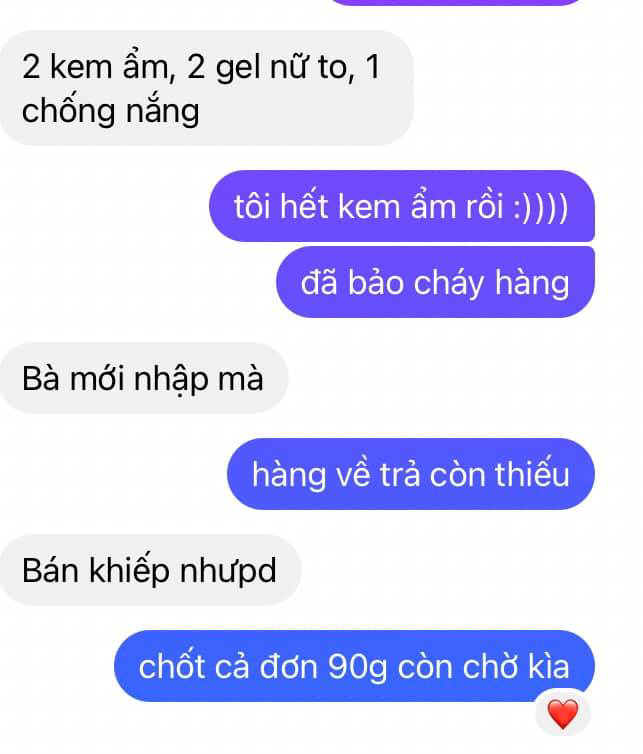The height and width of the screenshot is (754, 643).
Task: Click the ':))))' emoticon text
Action: click(x=541, y=207)
